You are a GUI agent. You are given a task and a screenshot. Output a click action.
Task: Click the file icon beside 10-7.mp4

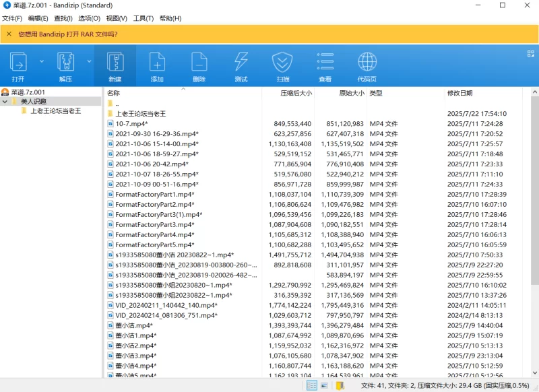pyautogui.click(x=110, y=124)
